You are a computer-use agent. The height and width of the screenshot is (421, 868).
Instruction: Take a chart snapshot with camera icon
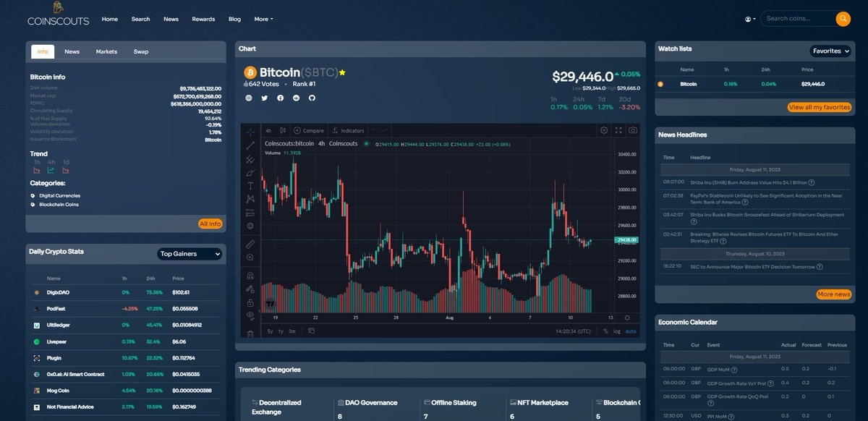point(633,130)
